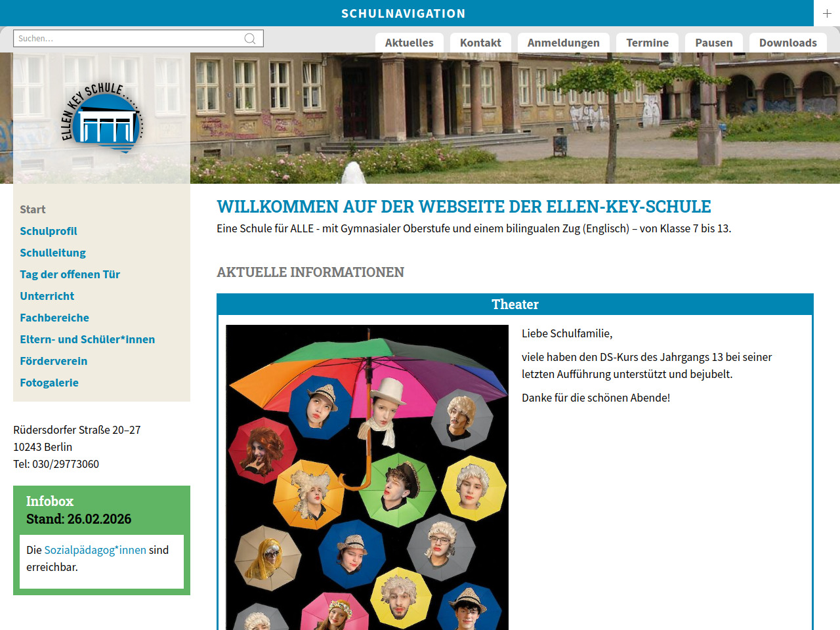Image resolution: width=840 pixels, height=630 pixels.
Task: Click the search magnifier icon
Action: tap(250, 39)
